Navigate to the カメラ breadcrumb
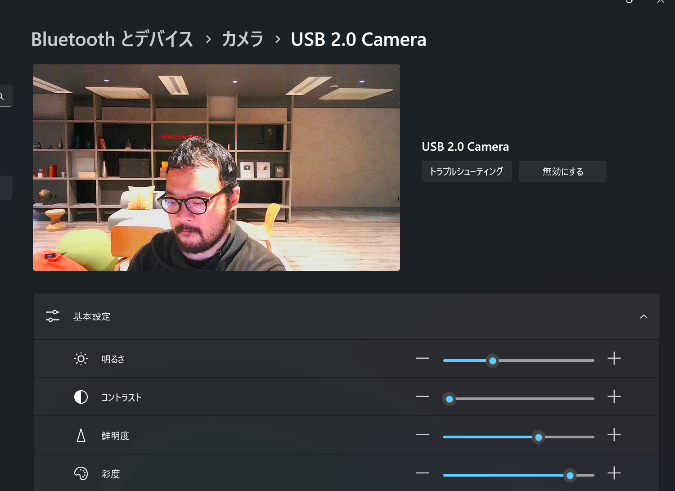This screenshot has width=675, height=491. pyautogui.click(x=242, y=40)
